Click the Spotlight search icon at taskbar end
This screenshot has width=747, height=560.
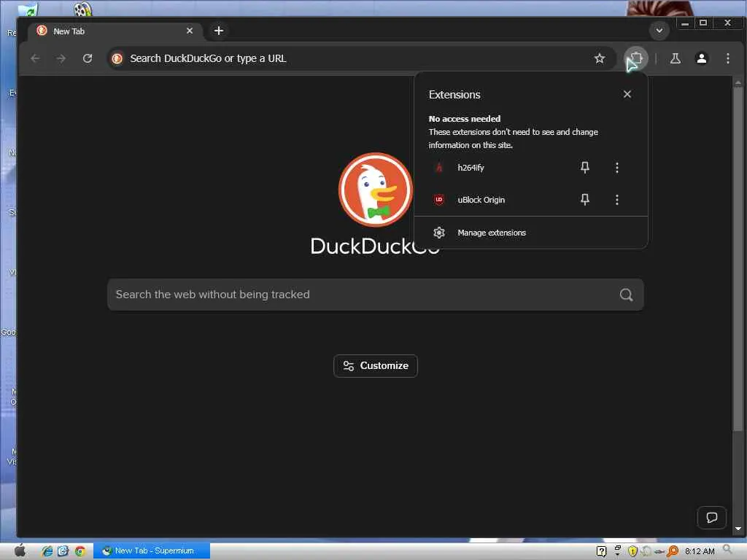coord(727,550)
